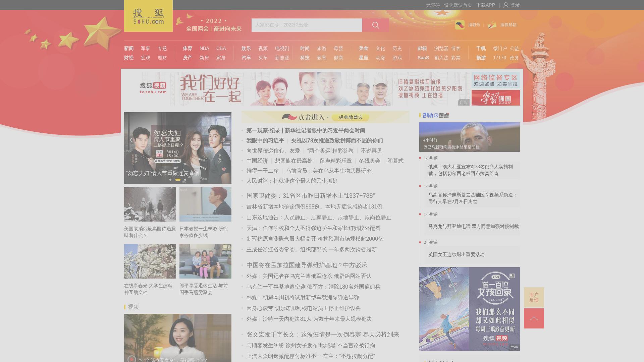Open the 汽车 navigation channel
644x362 pixels.
pyautogui.click(x=246, y=58)
